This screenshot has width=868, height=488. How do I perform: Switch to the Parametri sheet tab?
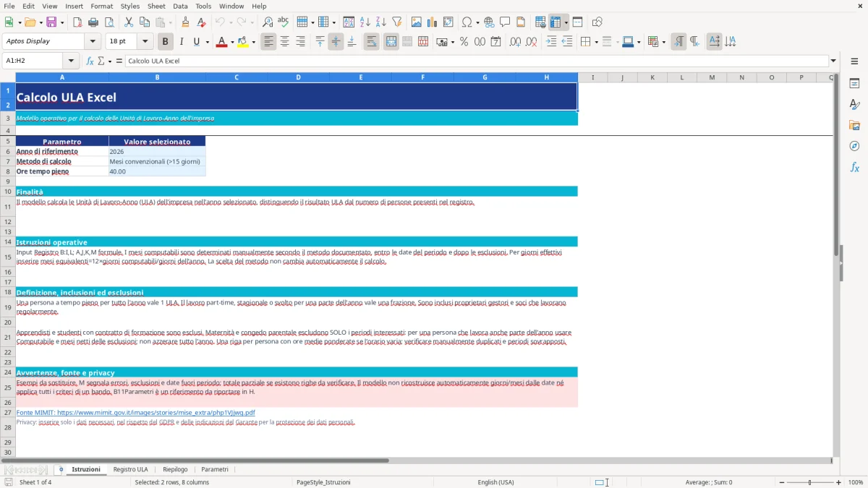215,469
